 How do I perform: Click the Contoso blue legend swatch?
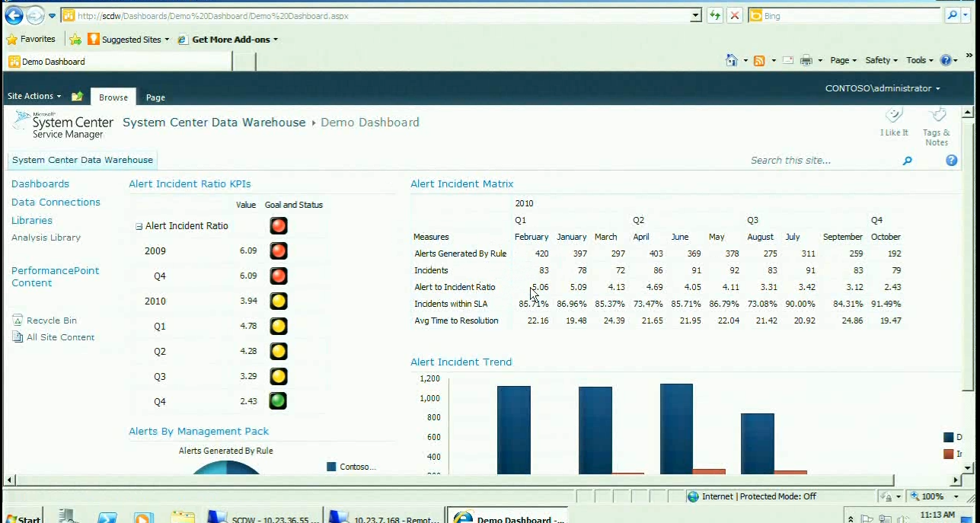click(331, 467)
